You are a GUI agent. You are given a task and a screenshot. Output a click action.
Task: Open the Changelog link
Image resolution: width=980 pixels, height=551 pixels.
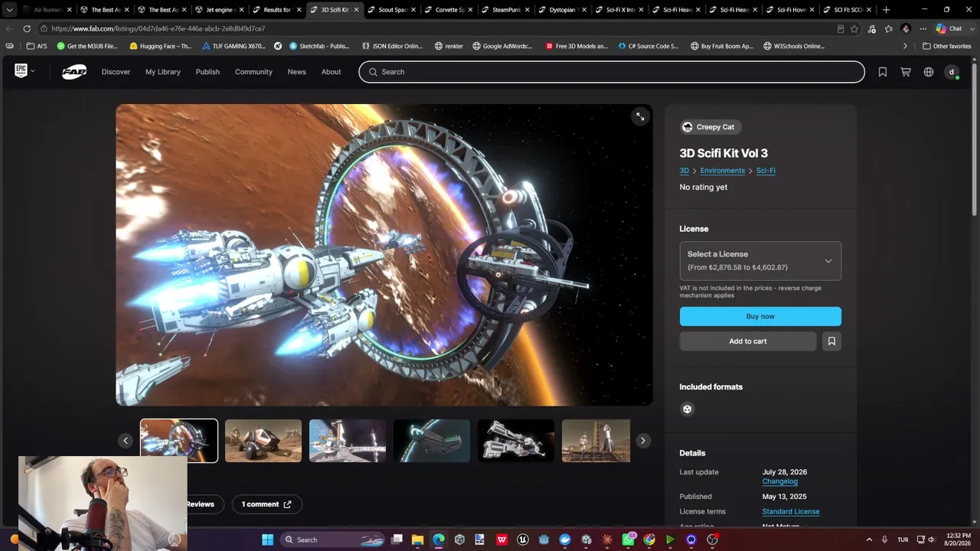[x=779, y=481]
